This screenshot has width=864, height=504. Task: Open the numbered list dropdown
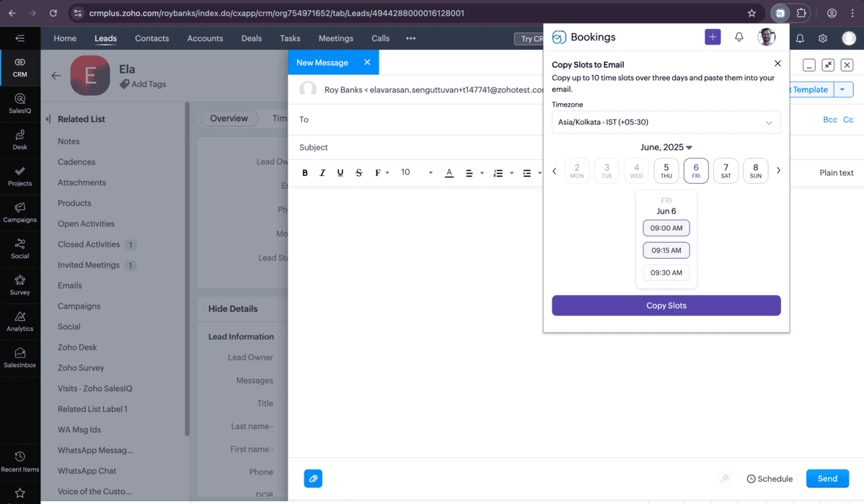(503, 173)
